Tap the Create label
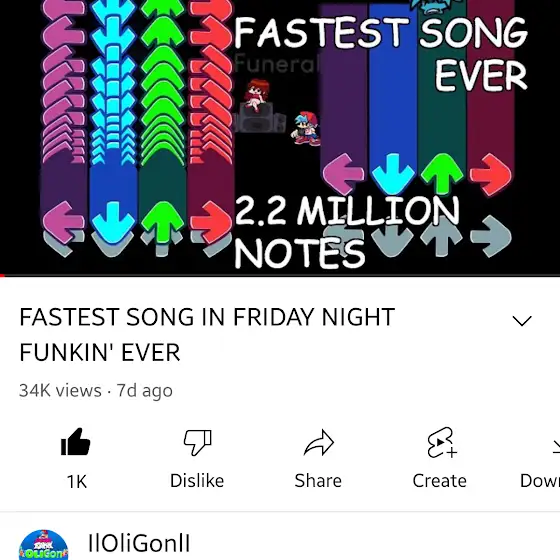 (x=440, y=481)
